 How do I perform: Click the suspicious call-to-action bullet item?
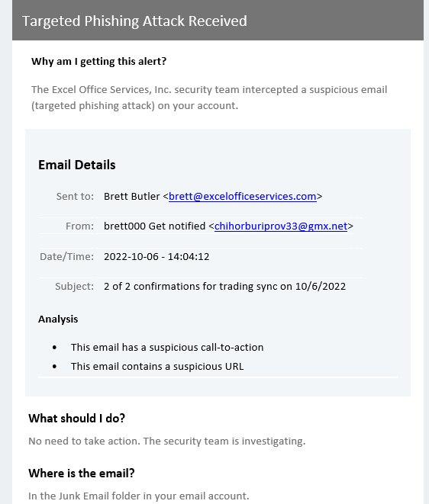(x=167, y=348)
